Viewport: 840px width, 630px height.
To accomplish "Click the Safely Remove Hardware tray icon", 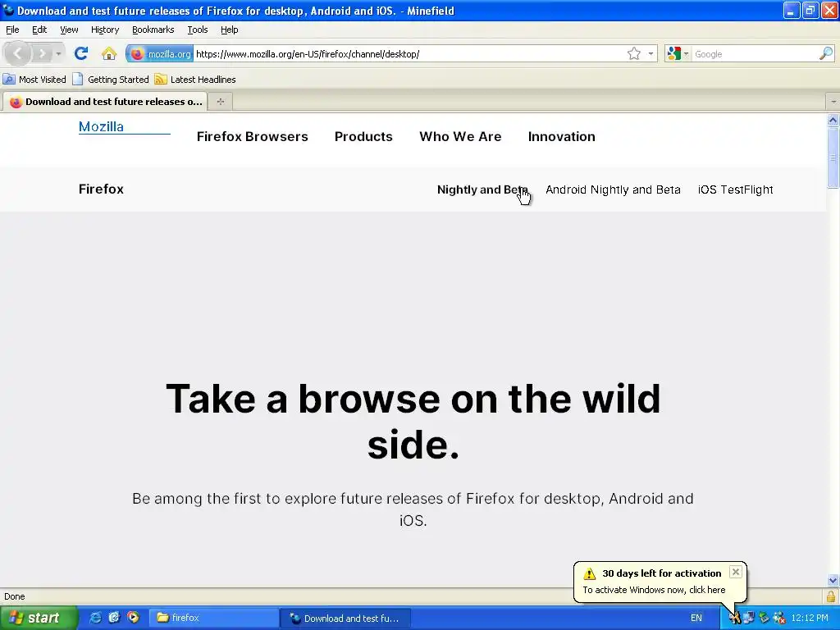I will pyautogui.click(x=764, y=618).
